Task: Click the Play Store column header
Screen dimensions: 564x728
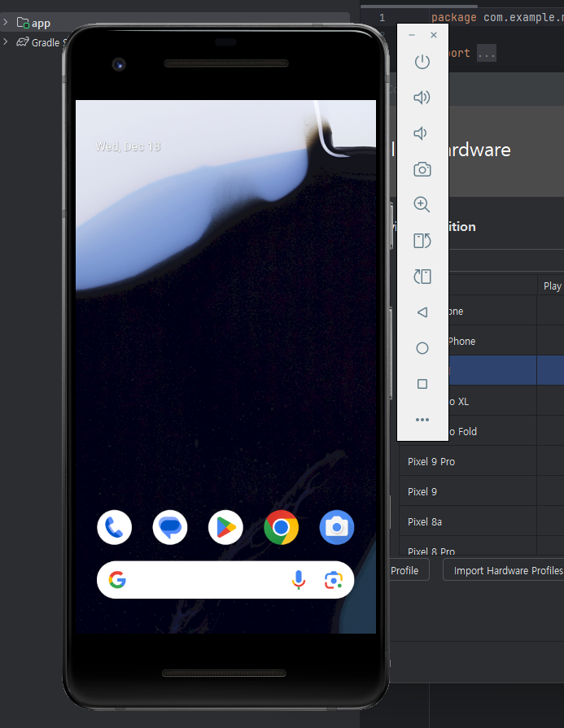Action: point(553,286)
